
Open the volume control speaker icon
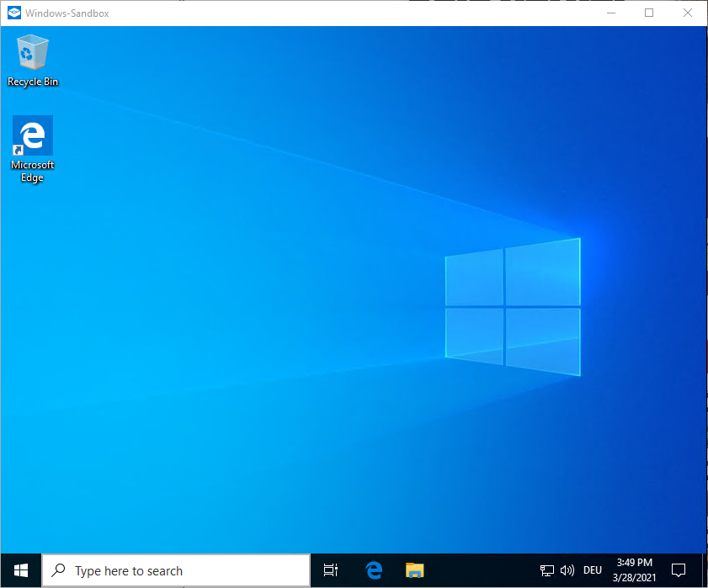click(x=567, y=570)
